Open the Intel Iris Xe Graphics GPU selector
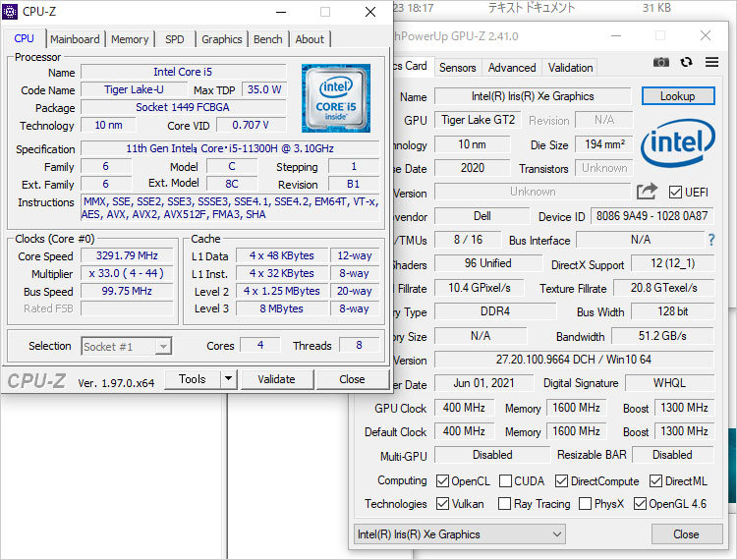737x560 pixels. (459, 534)
